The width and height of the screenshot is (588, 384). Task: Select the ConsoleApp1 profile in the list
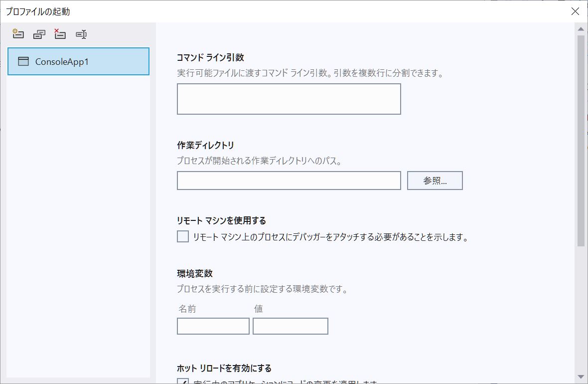tap(78, 61)
